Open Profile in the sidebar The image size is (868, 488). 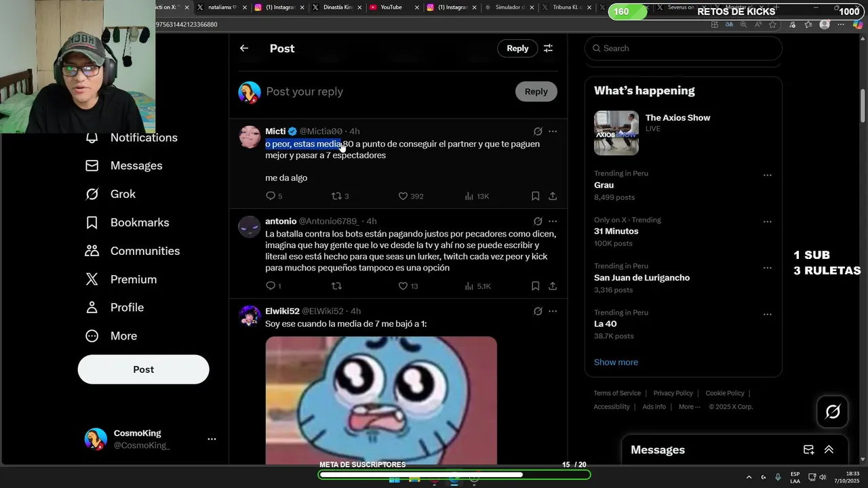click(x=115, y=308)
